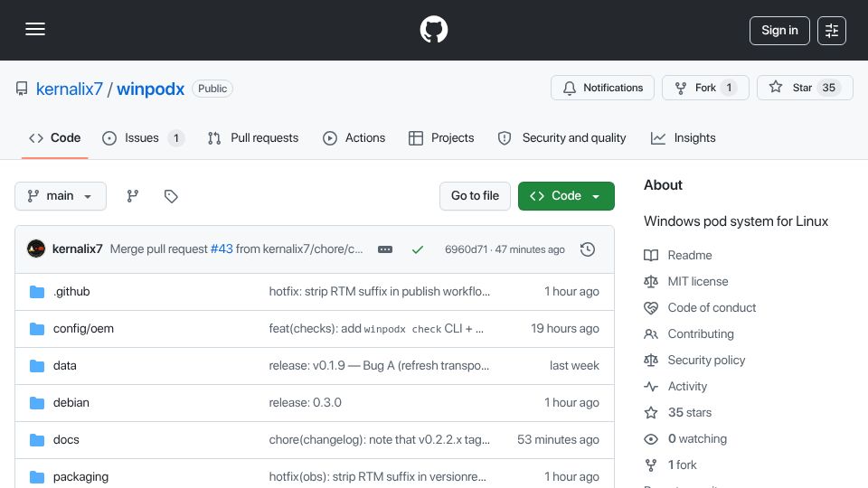Screen dimensions: 868x488
Task: Open the packaging folder
Action: point(80,477)
